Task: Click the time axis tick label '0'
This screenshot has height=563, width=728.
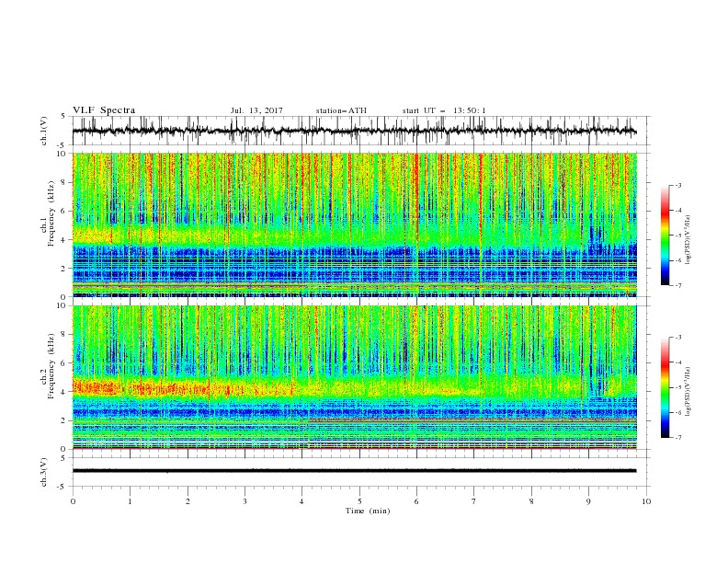Action: [x=73, y=501]
